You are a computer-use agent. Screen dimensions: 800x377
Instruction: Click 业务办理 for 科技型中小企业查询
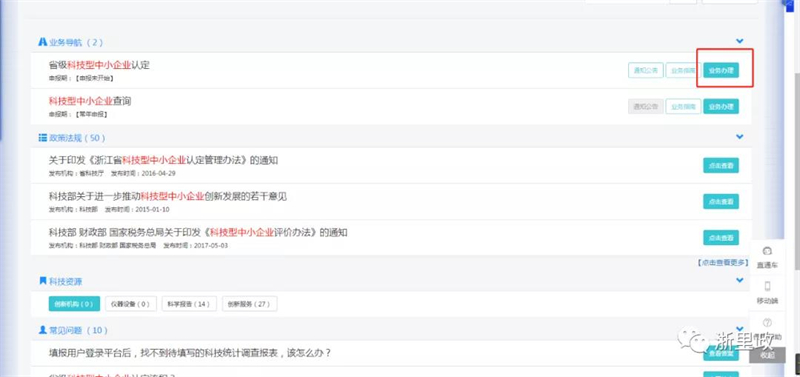coord(721,107)
